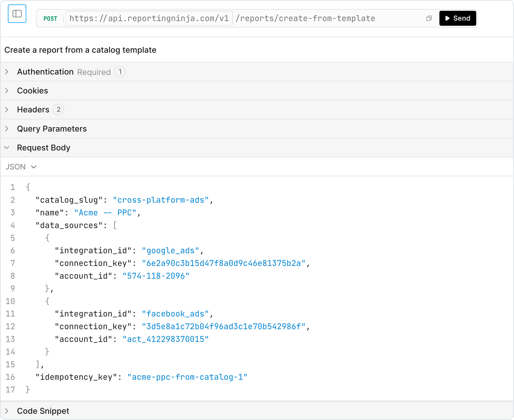514x420 pixels.
Task: Click the "idempotency_key" key
Action: click(x=76, y=377)
